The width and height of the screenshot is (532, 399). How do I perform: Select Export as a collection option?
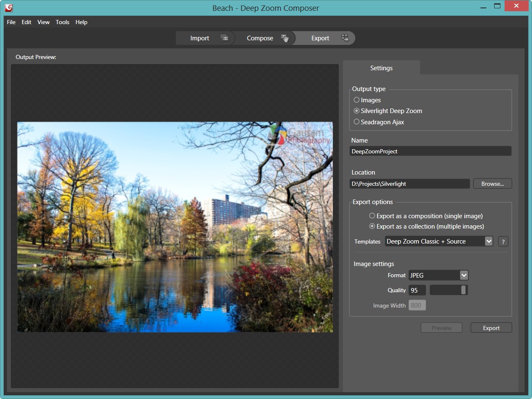pos(372,226)
